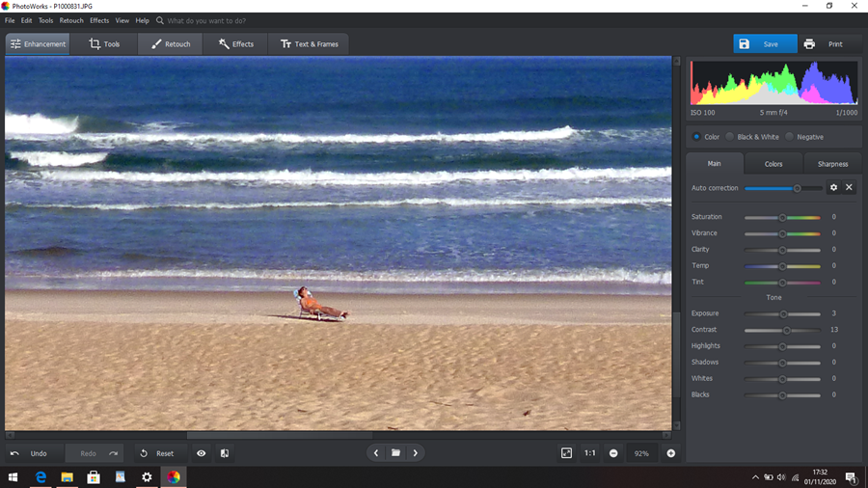Open Auto correction gear settings
This screenshot has width=868, height=488.
tap(833, 187)
